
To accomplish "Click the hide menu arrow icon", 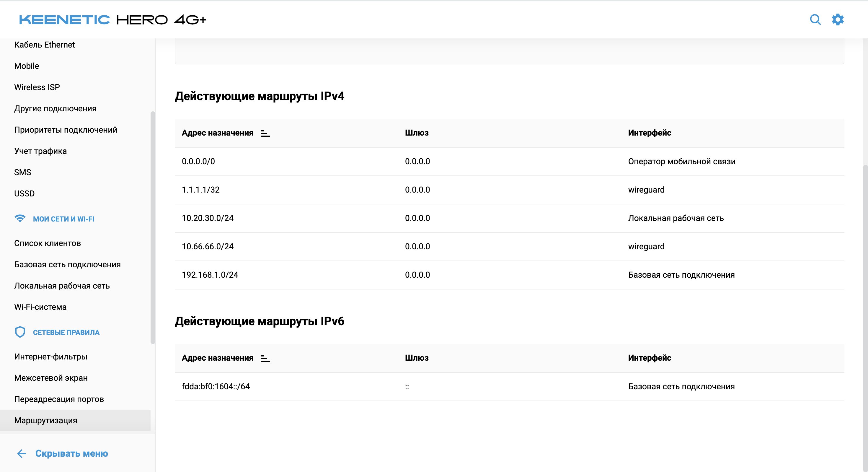I will [22, 453].
